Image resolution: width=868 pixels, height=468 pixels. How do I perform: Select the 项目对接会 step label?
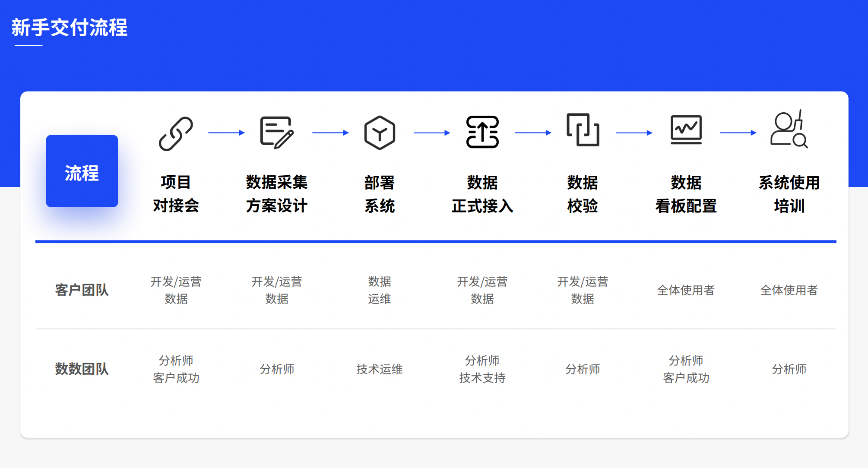point(176,194)
